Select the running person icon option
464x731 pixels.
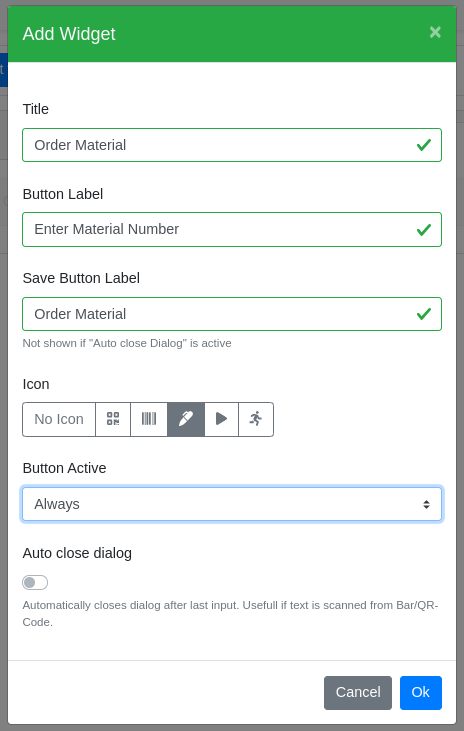tap(256, 419)
